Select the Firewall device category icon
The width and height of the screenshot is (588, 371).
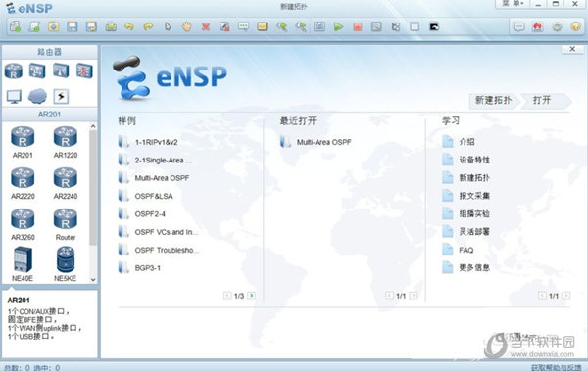pos(84,70)
